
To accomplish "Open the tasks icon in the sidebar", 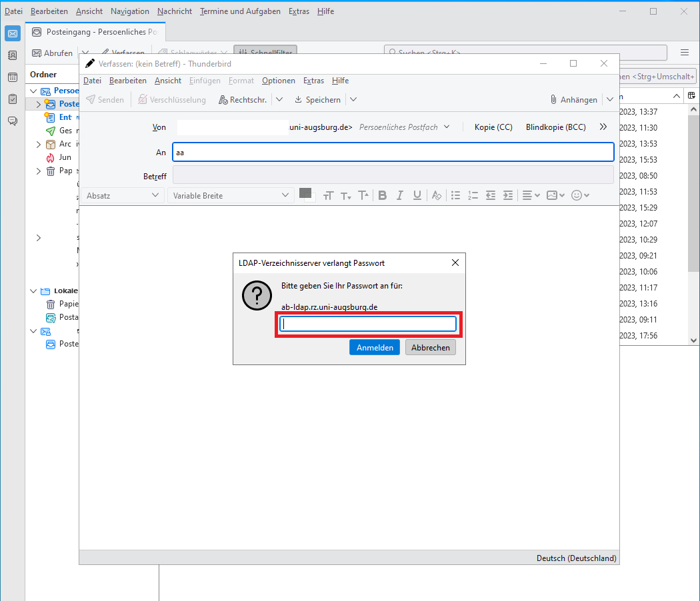I will pyautogui.click(x=12, y=99).
